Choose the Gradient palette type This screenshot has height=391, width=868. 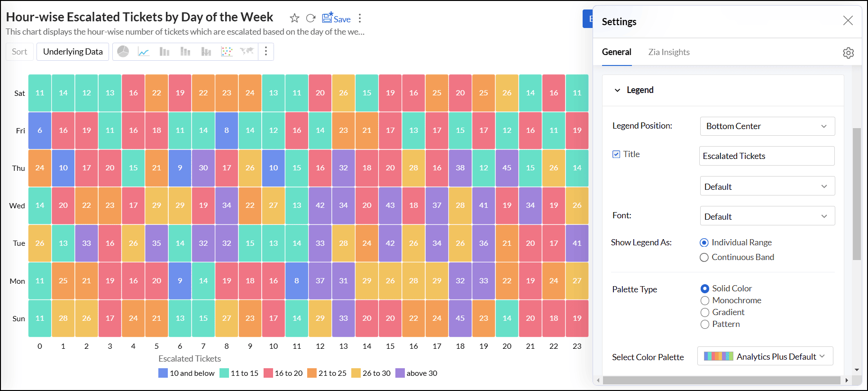click(705, 312)
